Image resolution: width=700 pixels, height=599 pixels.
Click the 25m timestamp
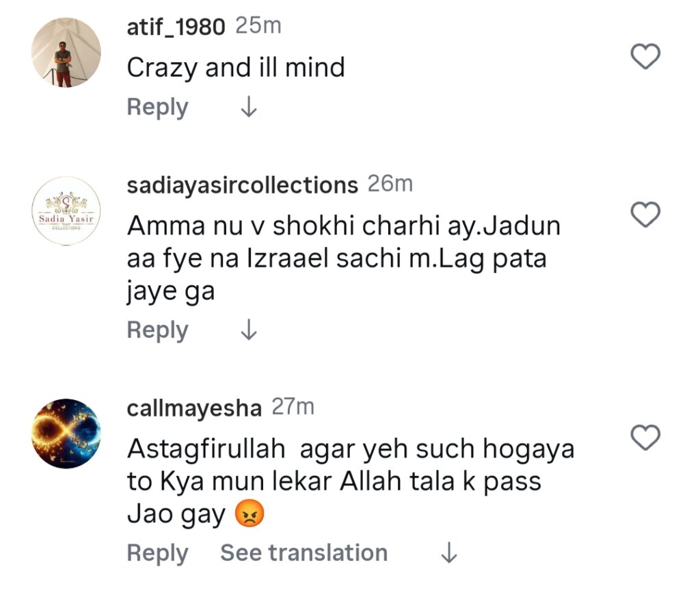(258, 27)
